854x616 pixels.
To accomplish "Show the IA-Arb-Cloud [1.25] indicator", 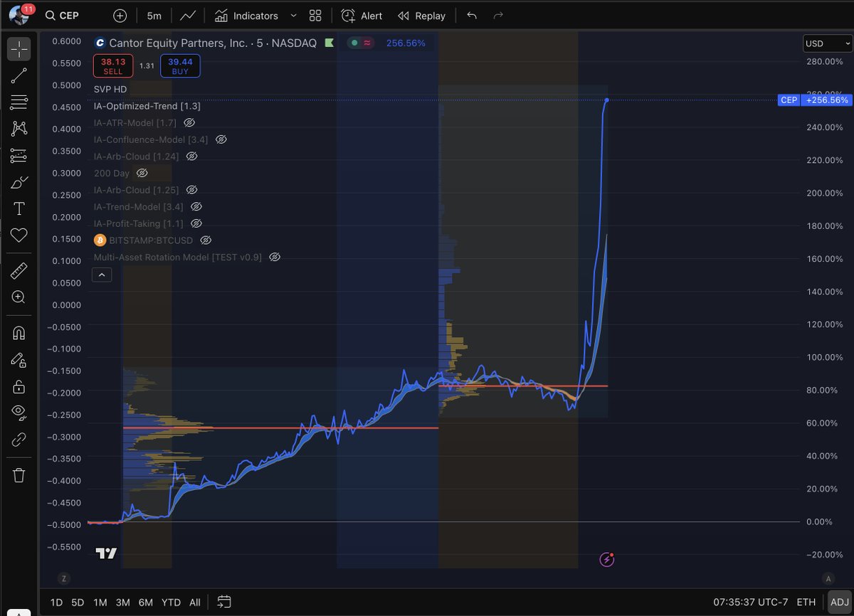I will tap(191, 190).
